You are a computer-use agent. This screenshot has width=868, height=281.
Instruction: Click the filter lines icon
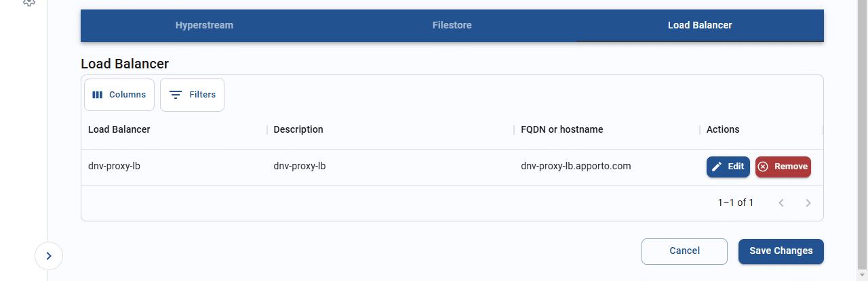(176, 95)
